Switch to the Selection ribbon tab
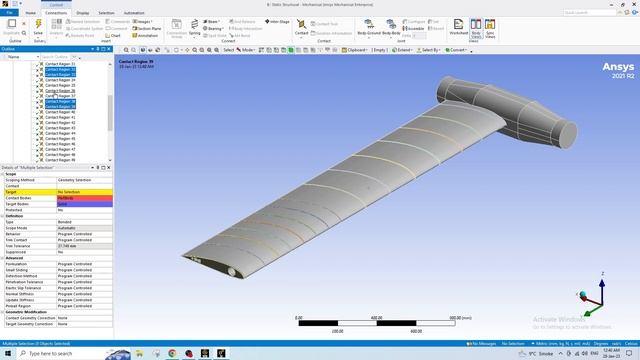 [106, 13]
